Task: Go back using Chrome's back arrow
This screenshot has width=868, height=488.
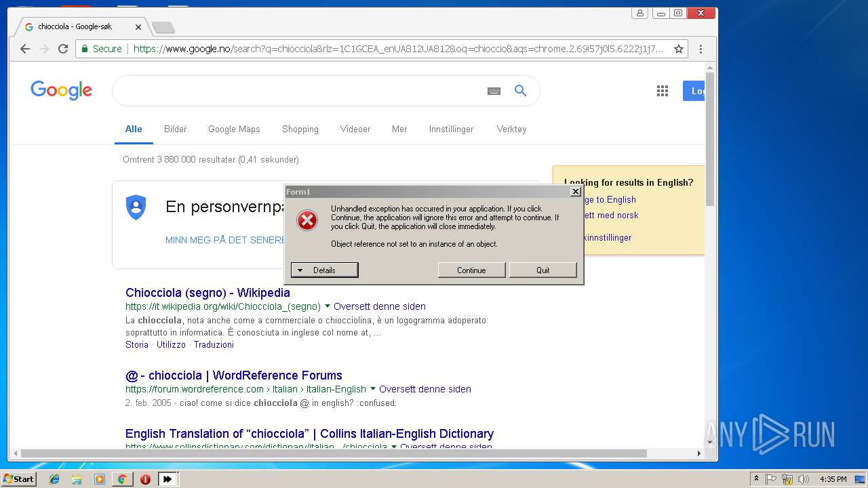Action: 25,49
